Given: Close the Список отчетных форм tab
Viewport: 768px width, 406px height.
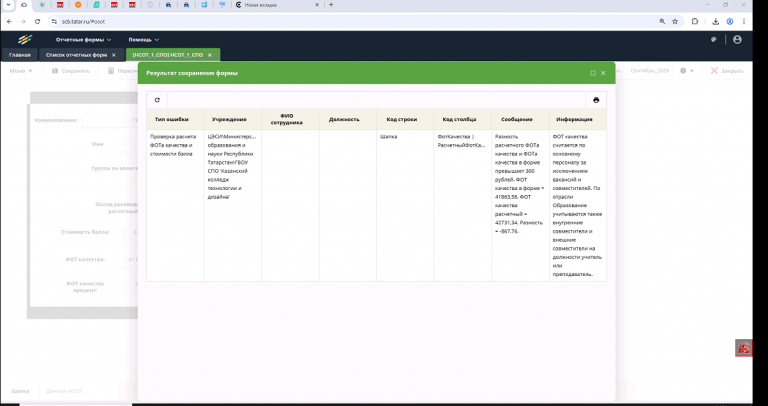Looking at the screenshot, I should (114, 55).
